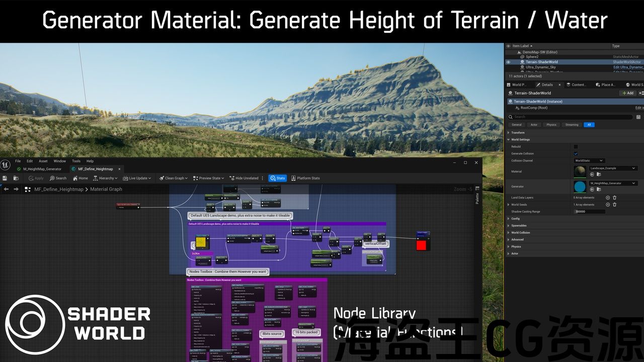Click the Material Landscape_Example thumbnail
This screenshot has height=362, width=644.
pyautogui.click(x=580, y=171)
